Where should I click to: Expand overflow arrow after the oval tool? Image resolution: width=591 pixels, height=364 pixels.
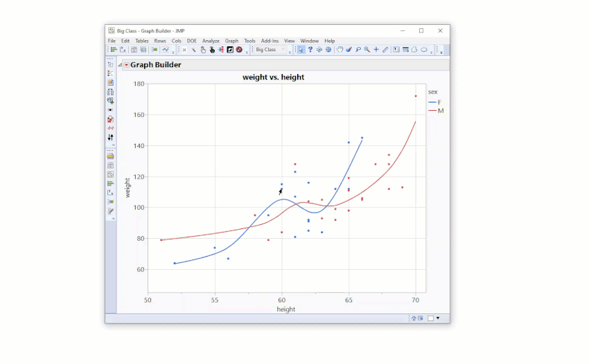click(432, 52)
